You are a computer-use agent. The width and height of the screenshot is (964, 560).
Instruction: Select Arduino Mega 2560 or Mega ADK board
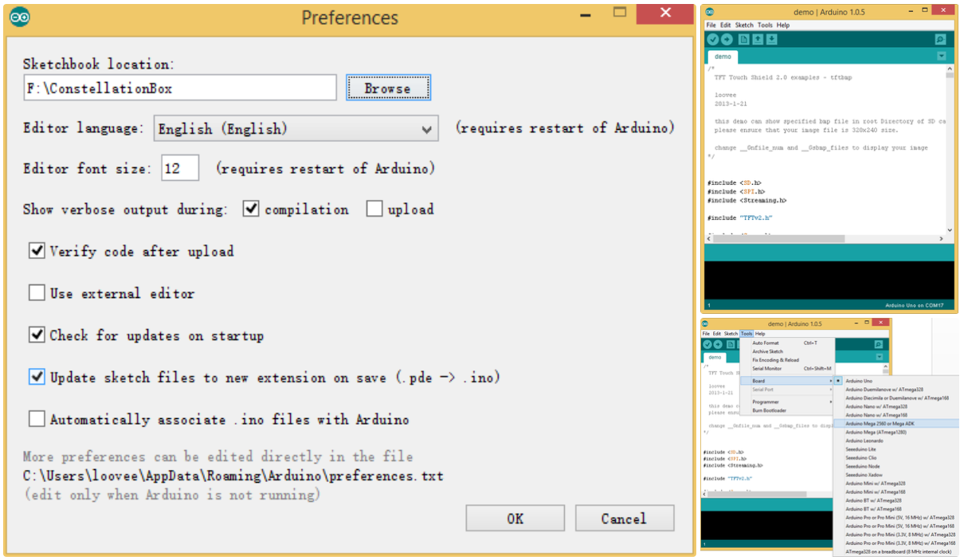pyautogui.click(x=896, y=424)
